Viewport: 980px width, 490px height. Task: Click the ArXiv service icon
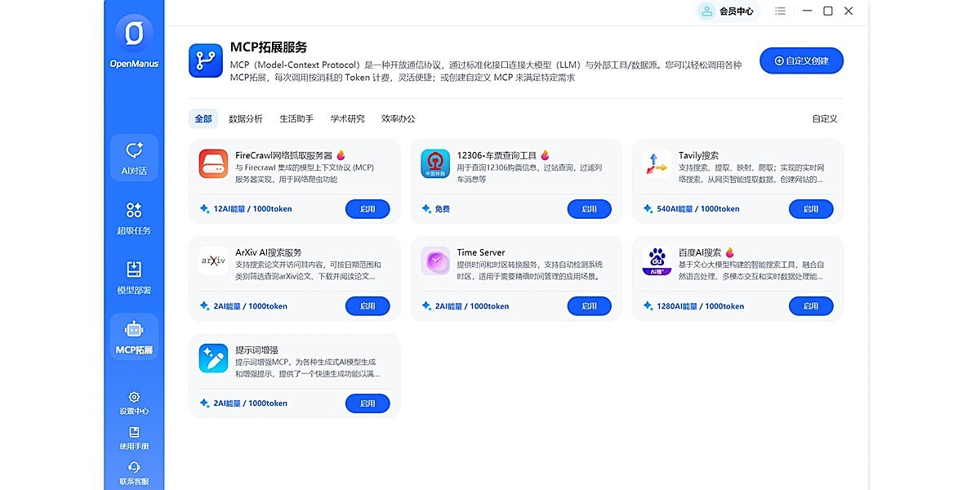tap(213, 261)
